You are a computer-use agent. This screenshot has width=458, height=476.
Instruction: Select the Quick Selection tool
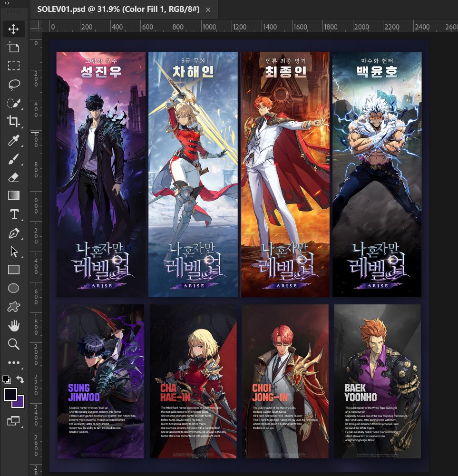14,103
